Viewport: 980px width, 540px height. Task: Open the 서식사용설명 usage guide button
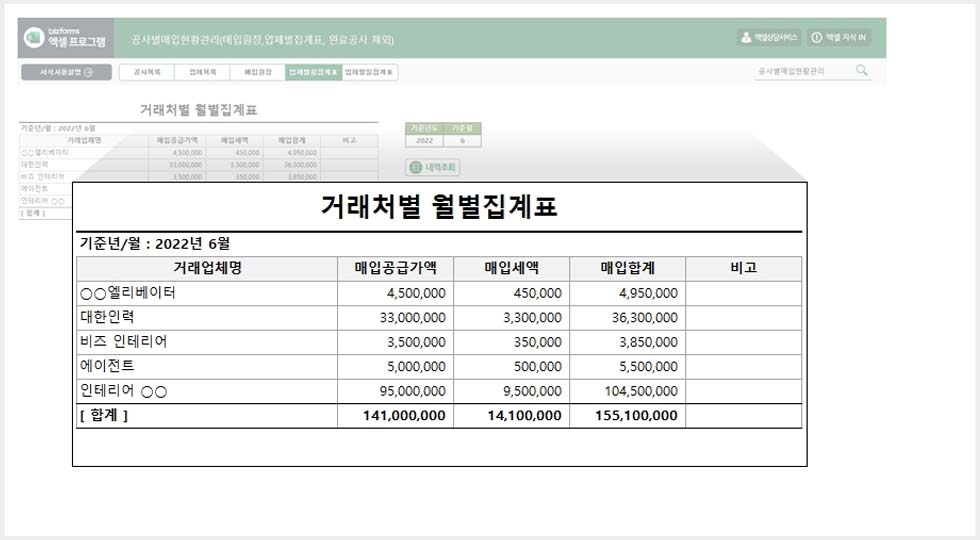pos(66,72)
